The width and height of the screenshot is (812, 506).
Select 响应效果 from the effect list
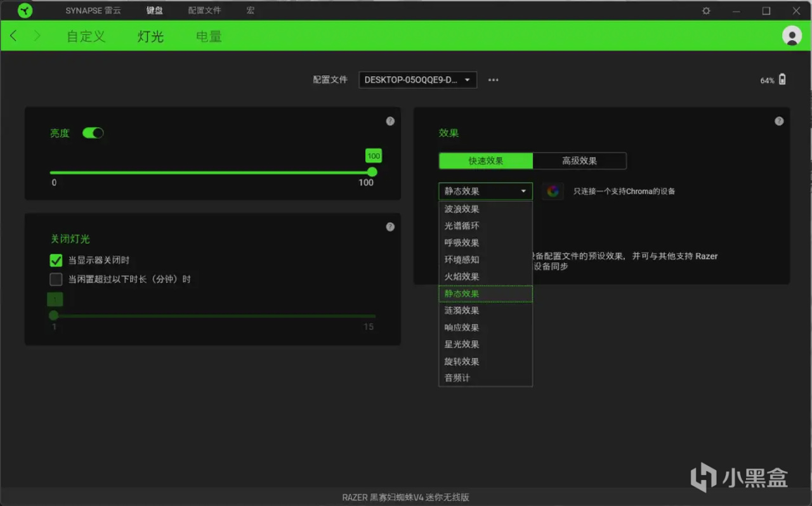485,327
